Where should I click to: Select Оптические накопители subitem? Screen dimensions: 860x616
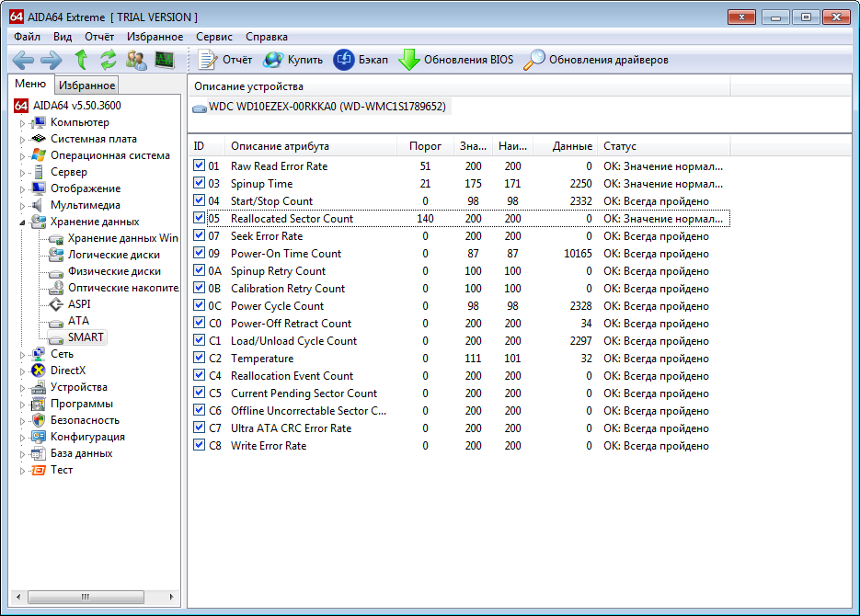[x=123, y=287]
